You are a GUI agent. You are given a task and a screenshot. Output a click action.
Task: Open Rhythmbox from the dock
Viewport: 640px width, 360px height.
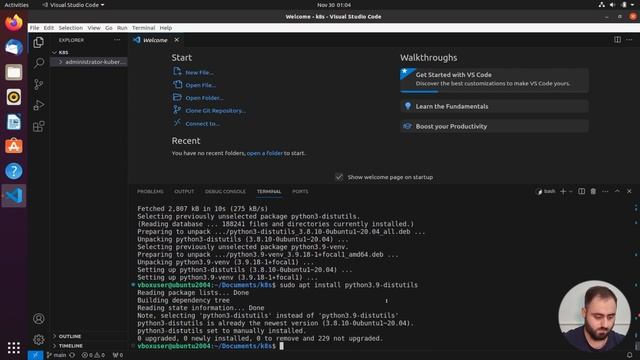pos(13,97)
